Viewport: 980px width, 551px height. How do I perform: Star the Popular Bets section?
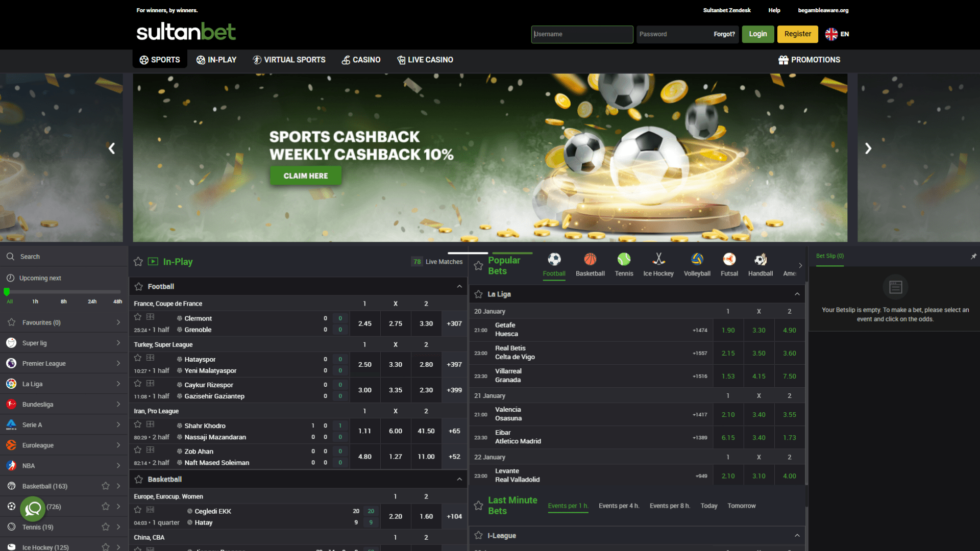pos(478,265)
